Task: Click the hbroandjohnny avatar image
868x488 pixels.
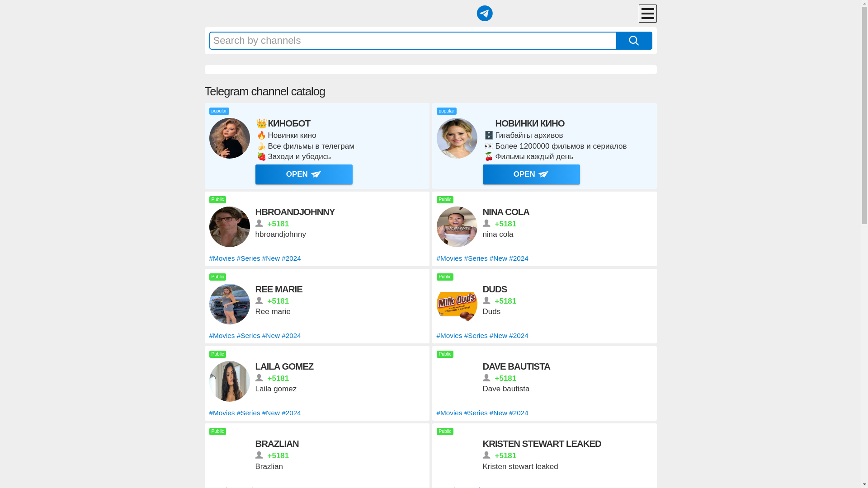Action: click(230, 227)
